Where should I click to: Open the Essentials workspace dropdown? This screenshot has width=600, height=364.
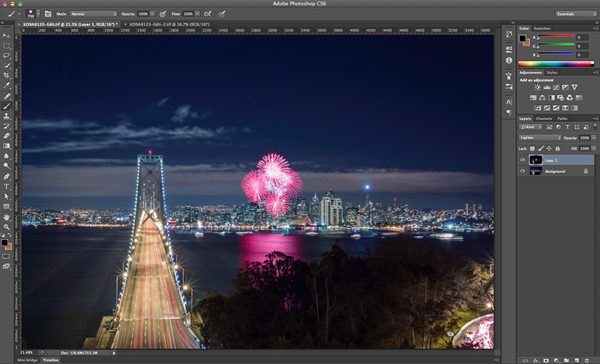point(575,13)
